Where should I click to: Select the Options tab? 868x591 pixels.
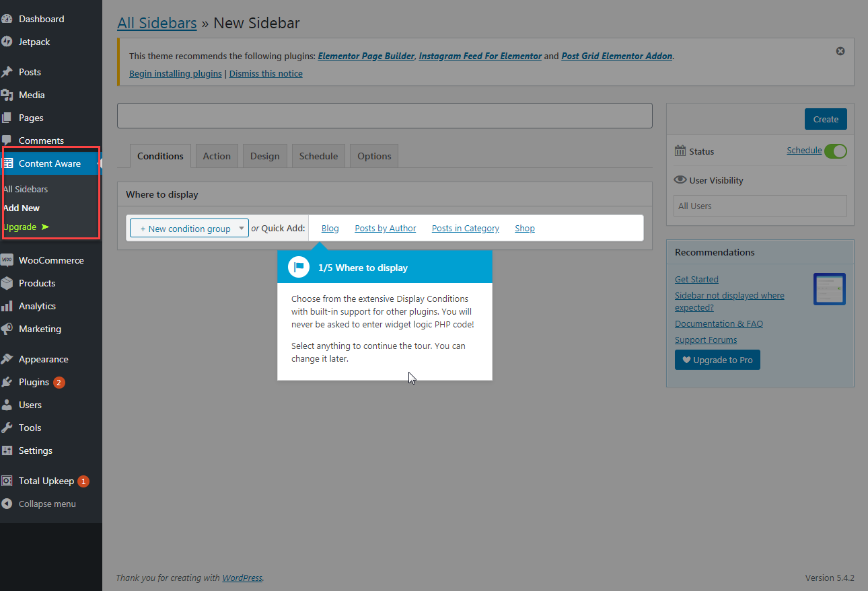point(373,155)
